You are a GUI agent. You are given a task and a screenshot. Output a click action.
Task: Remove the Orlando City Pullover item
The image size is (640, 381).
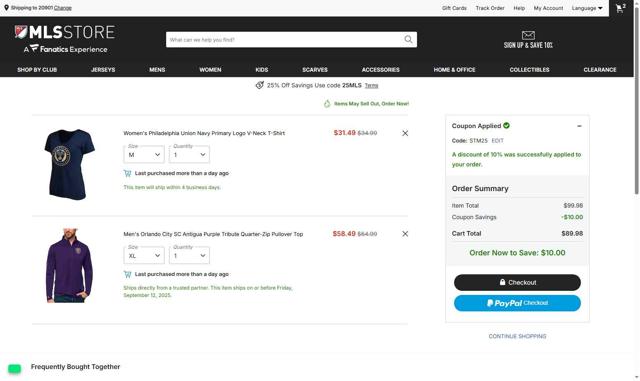[x=405, y=234]
